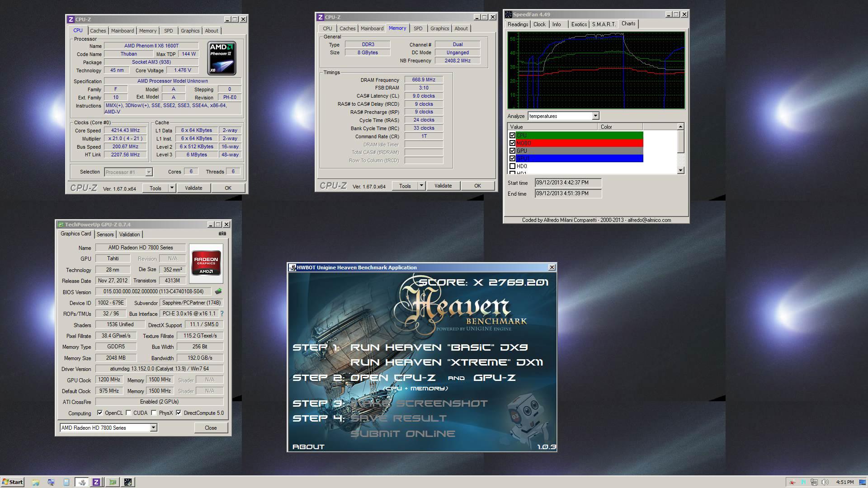Click the network tray icon

point(814,482)
